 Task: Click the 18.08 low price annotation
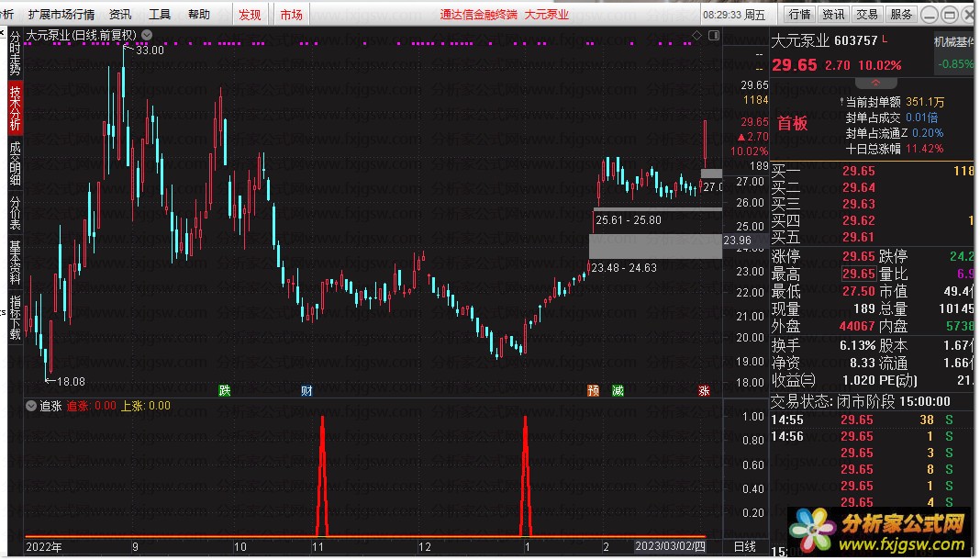coord(71,381)
